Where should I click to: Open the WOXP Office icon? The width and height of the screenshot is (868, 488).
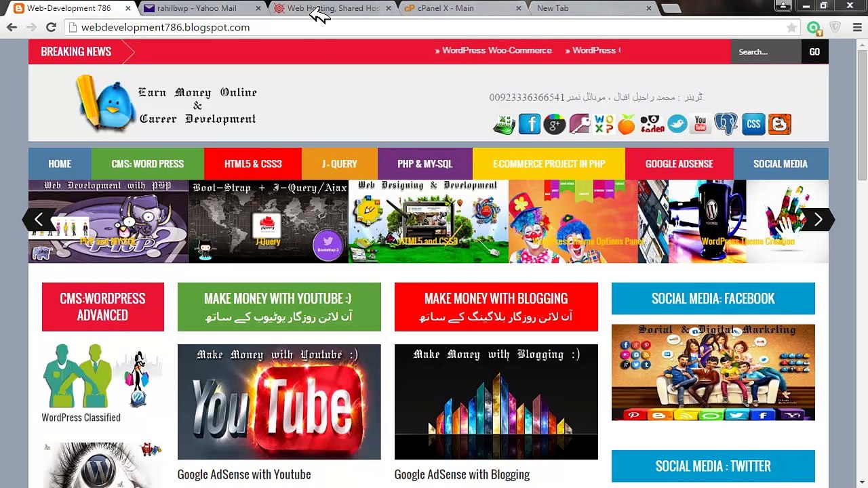604,125
